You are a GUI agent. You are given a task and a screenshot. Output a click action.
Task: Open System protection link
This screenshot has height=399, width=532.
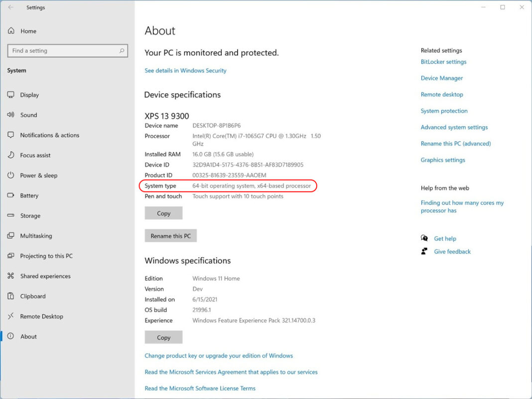(x=444, y=111)
